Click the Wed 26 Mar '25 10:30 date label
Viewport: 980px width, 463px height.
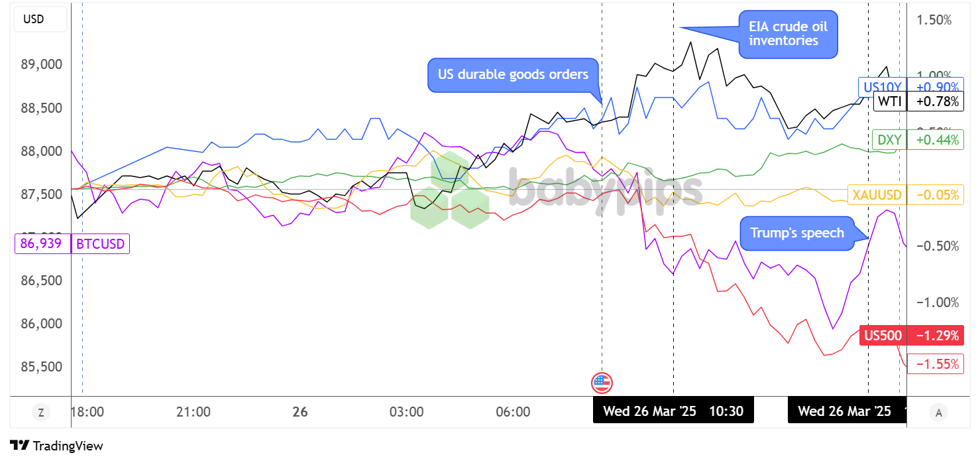tap(673, 411)
